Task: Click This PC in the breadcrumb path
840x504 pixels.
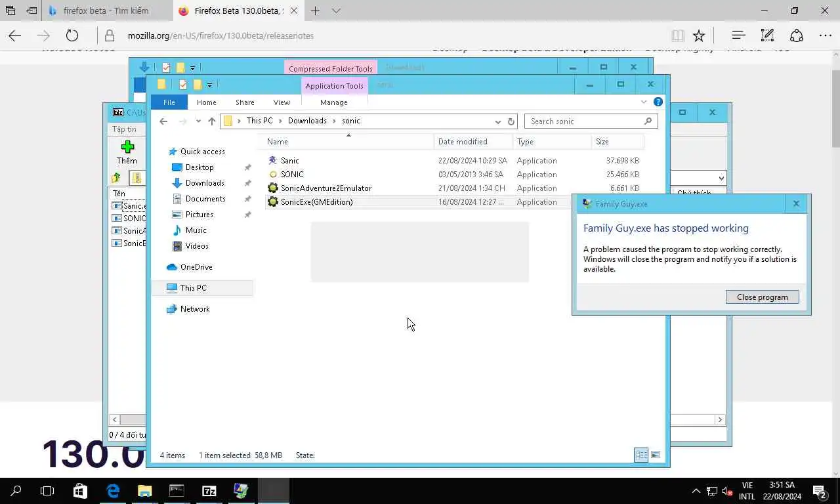Action: [x=259, y=121]
